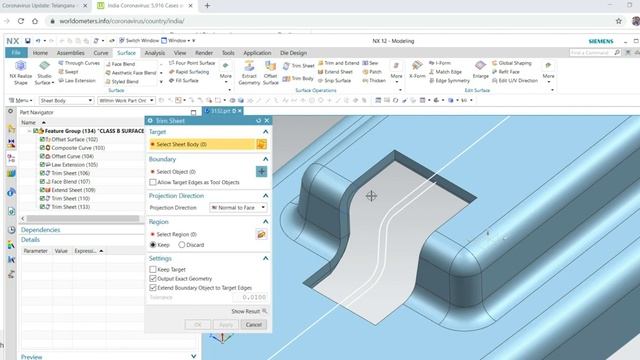Select Trim Body tool
Image resolution: width=640 pixels, height=360 pixels.
click(x=298, y=78)
